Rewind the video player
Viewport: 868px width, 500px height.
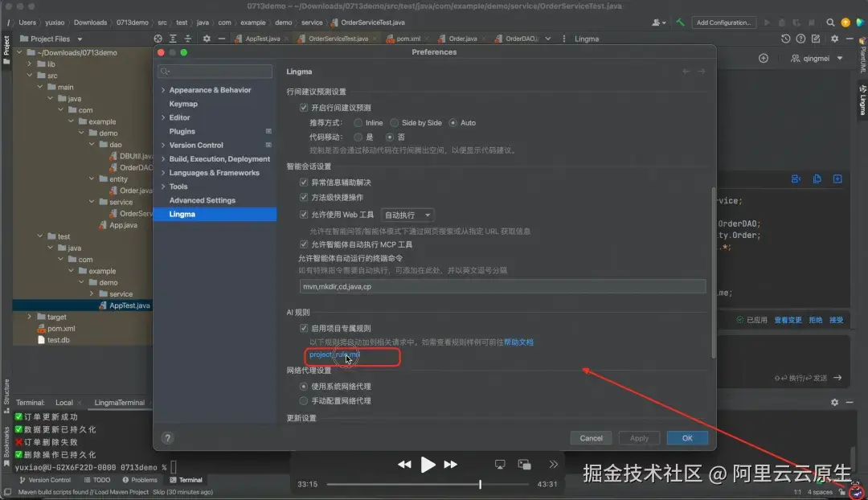click(x=404, y=465)
